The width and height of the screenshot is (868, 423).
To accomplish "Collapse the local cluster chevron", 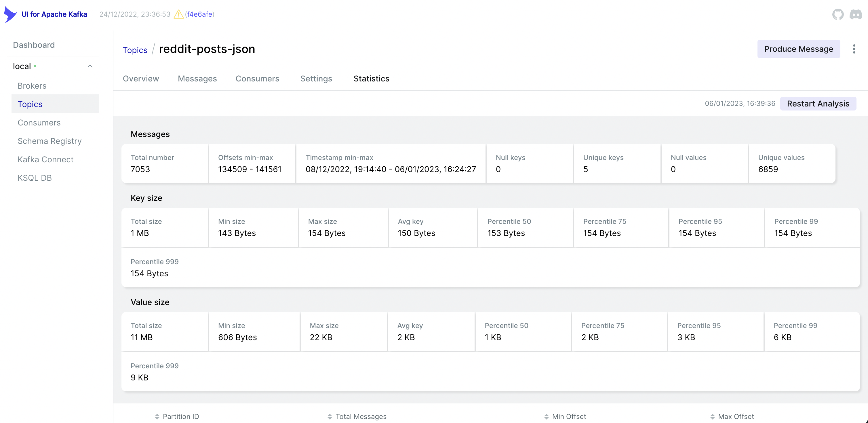I will [x=90, y=66].
